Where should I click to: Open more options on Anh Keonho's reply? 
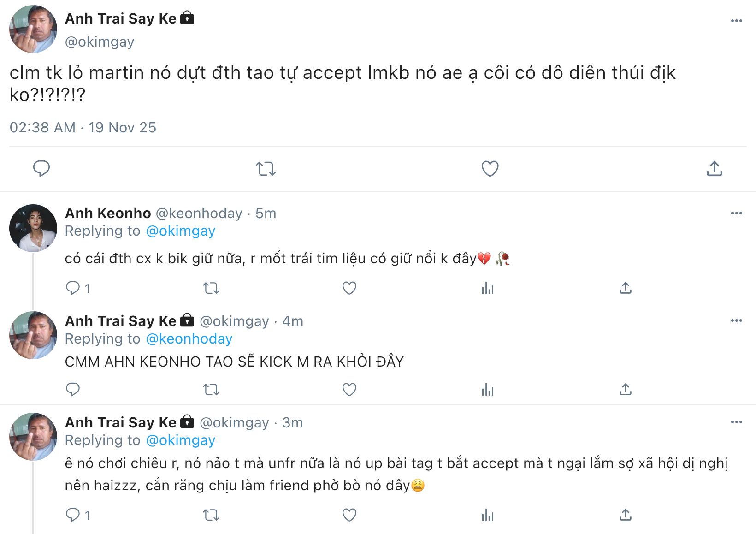point(736,213)
